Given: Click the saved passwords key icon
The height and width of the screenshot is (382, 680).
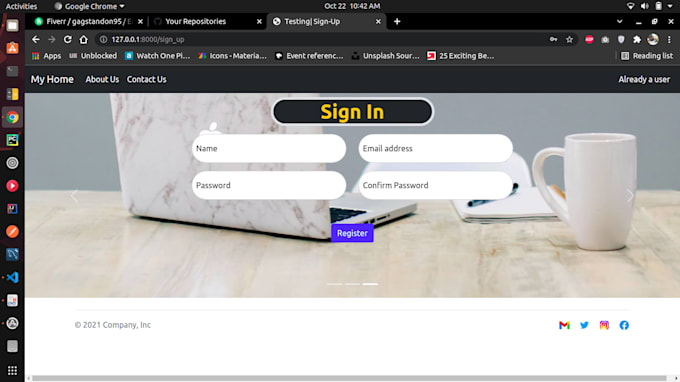Looking at the screenshot, I should click(x=553, y=39).
